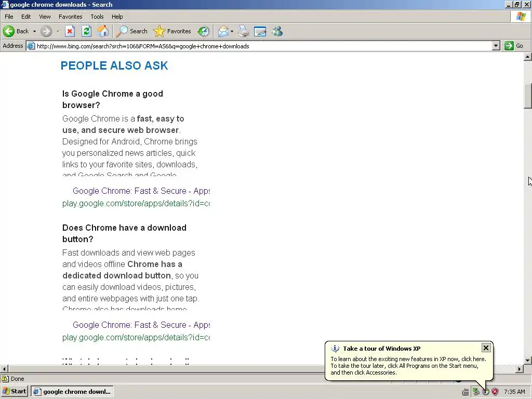Image resolution: width=532 pixels, height=399 pixels.
Task: Open the Favorites menu
Action: pos(70,17)
